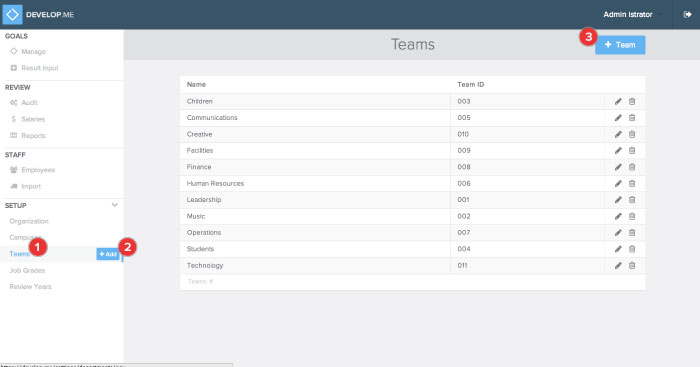Image resolution: width=700 pixels, height=367 pixels.
Task: Edit the Communications team row
Action: point(618,118)
